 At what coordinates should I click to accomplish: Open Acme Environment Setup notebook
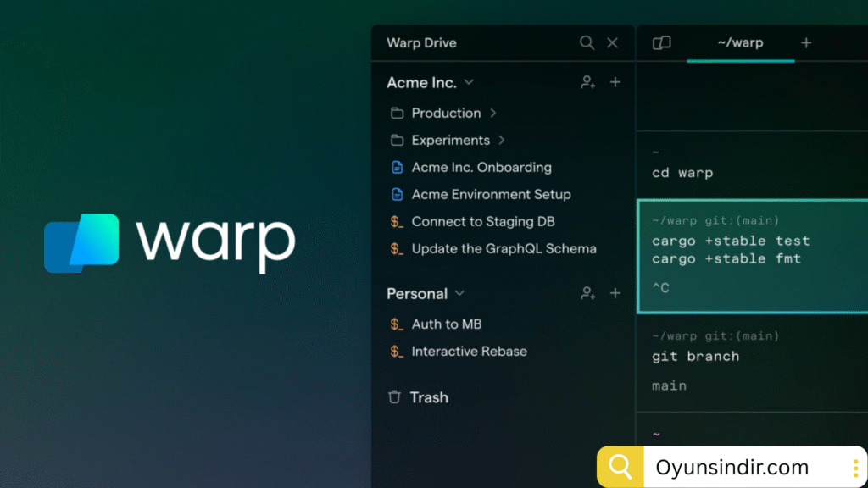coord(491,194)
